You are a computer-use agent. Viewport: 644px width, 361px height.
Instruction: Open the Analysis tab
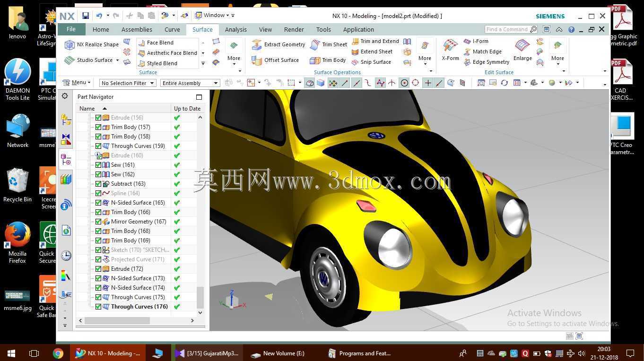tap(236, 29)
